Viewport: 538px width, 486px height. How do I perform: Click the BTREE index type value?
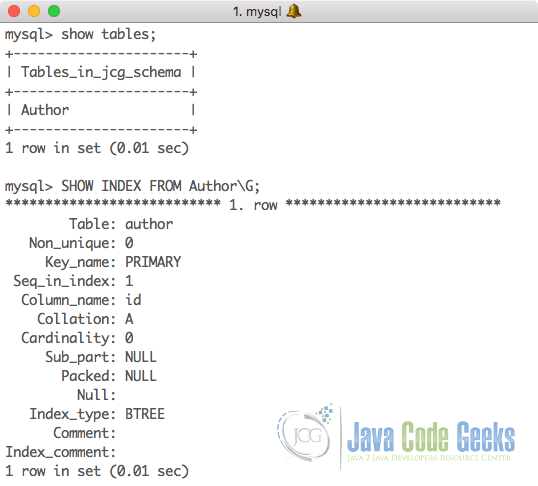(x=145, y=414)
